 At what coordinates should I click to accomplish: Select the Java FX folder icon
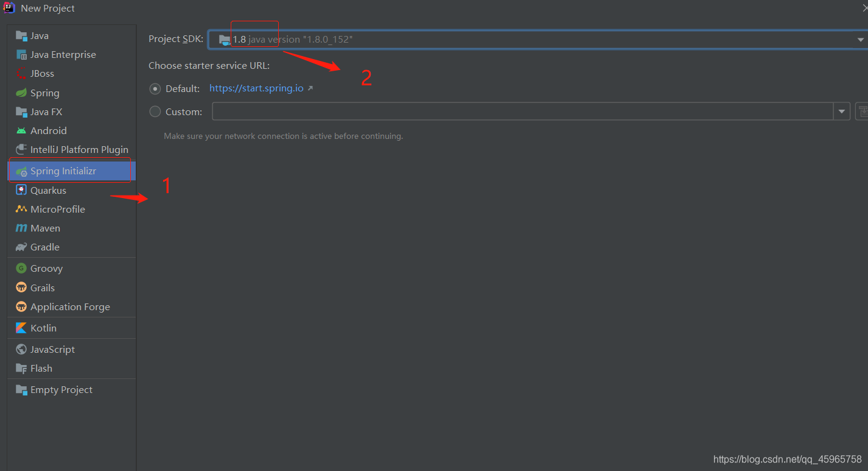tap(21, 112)
